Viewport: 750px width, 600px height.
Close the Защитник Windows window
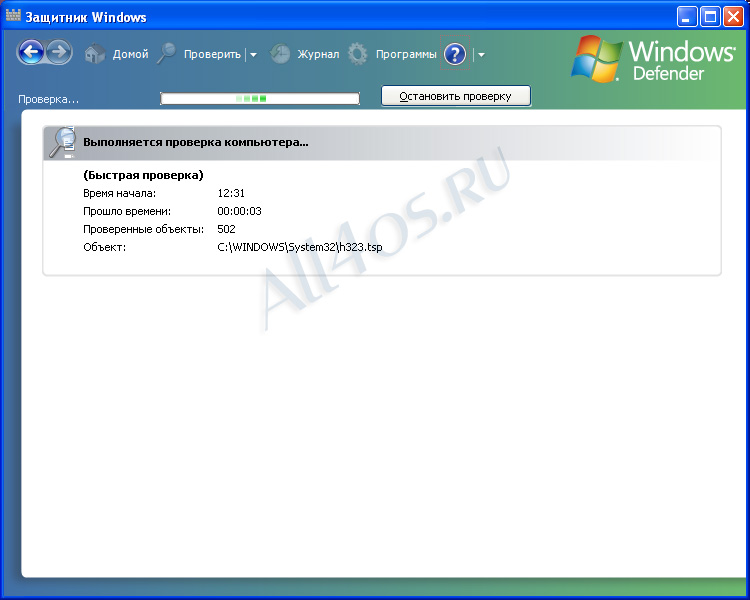pyautogui.click(x=733, y=17)
